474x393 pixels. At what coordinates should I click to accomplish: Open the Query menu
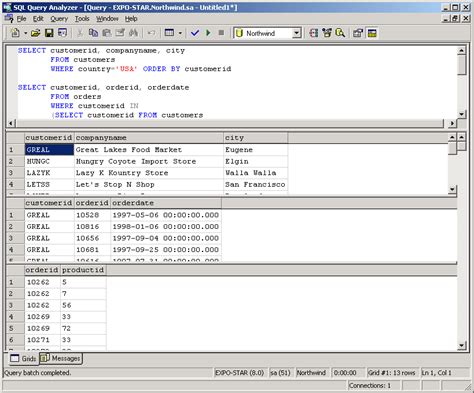[59, 19]
